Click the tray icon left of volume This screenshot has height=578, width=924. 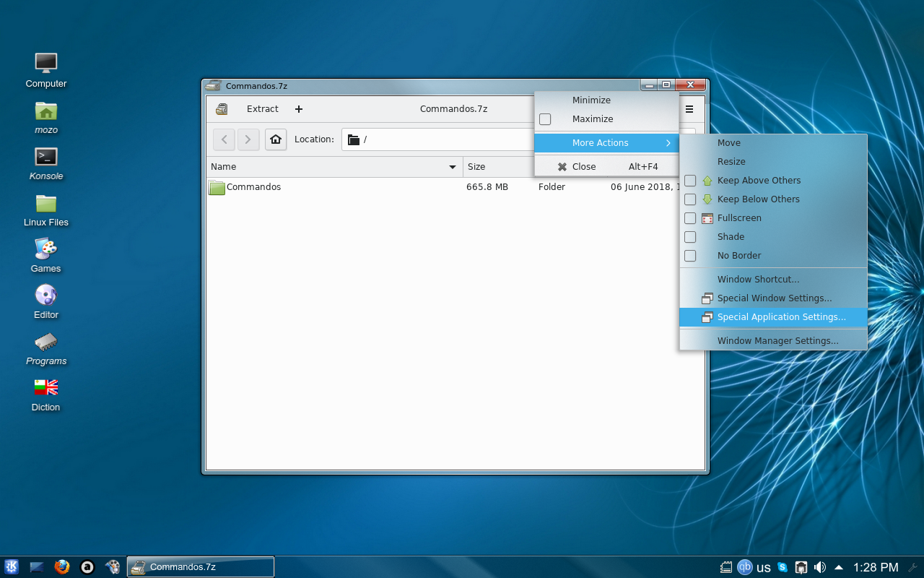[x=801, y=567]
